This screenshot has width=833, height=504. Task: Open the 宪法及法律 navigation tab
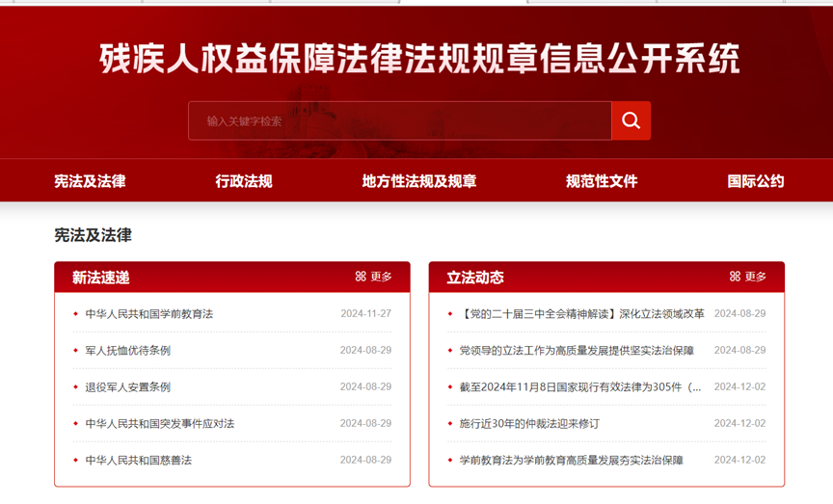tap(90, 181)
